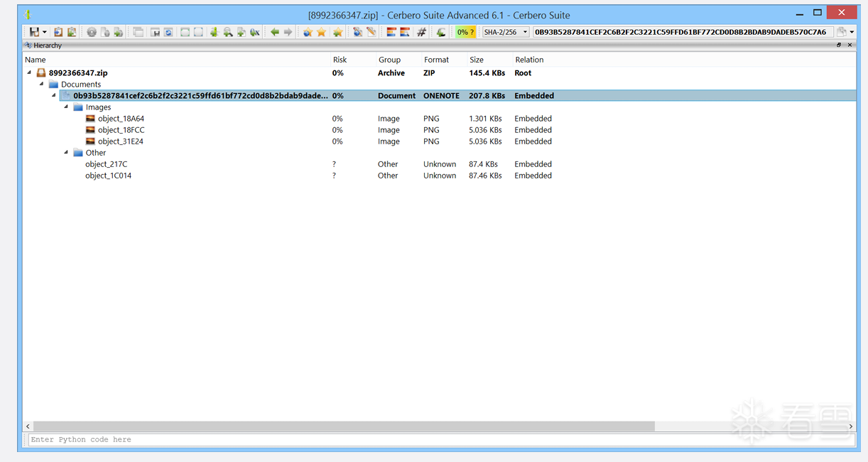
Task: Click the horizontal scrollbar right arrow
Action: pyautogui.click(x=851, y=426)
